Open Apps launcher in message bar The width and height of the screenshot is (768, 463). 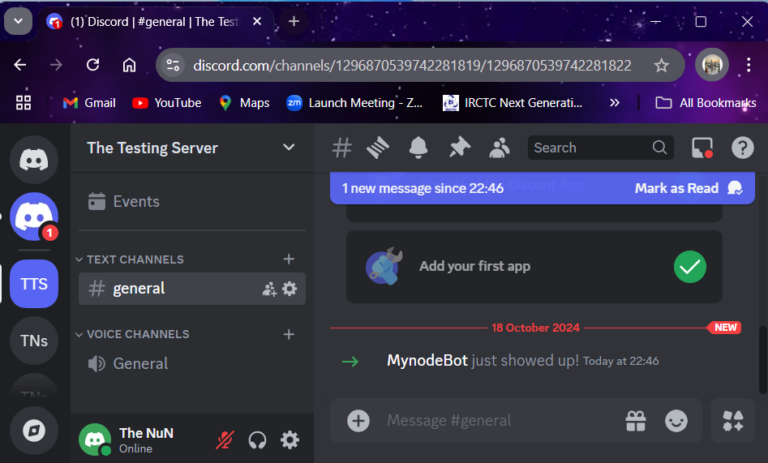pyautogui.click(x=733, y=421)
